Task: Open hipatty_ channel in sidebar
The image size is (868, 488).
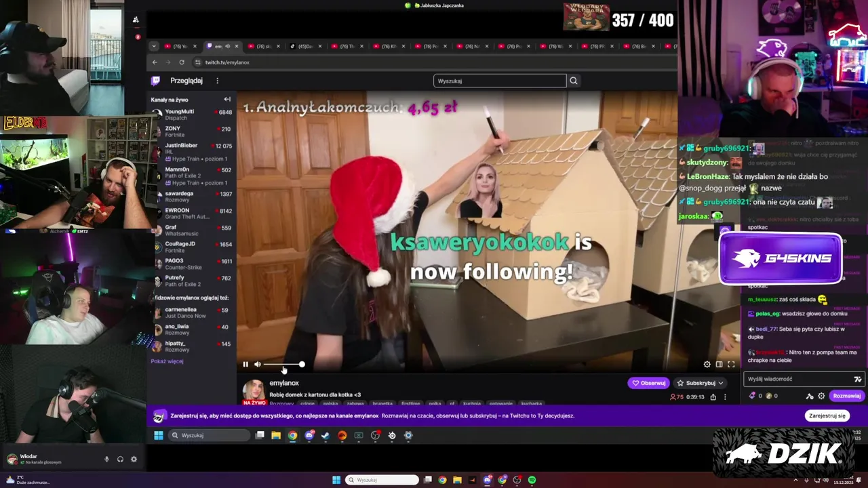Action: (192, 346)
